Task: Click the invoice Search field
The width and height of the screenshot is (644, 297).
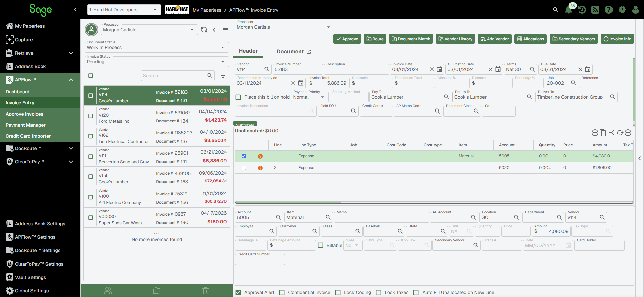Action: (x=174, y=76)
